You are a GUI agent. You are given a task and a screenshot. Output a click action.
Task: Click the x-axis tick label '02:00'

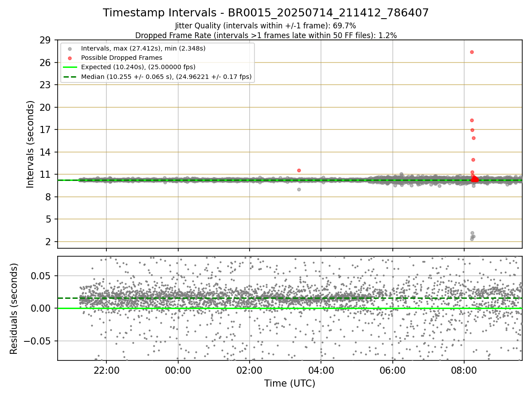249,370
